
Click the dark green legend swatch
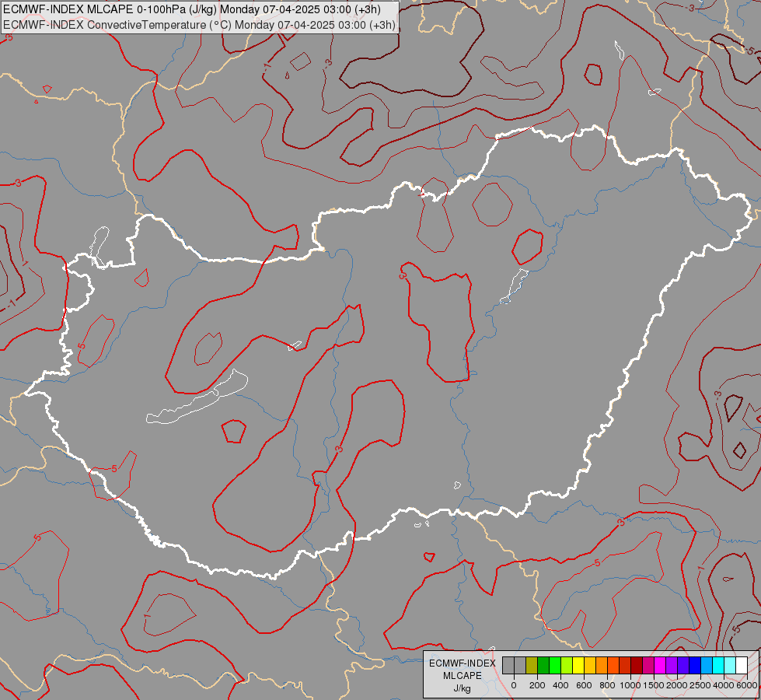pos(543,665)
